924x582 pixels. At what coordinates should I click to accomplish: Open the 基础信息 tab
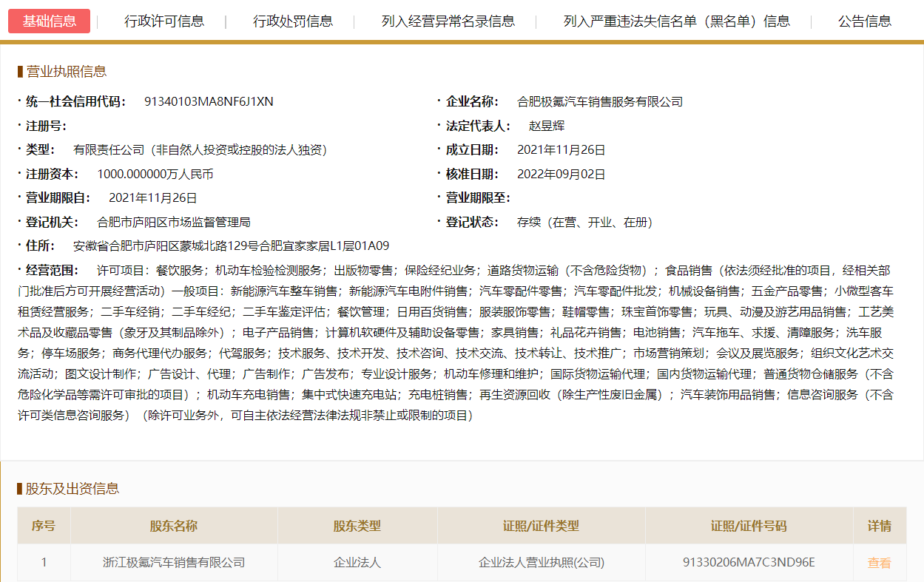pos(49,21)
